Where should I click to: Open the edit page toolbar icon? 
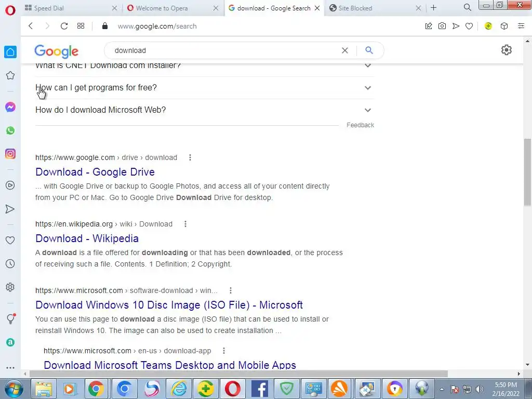click(x=429, y=26)
